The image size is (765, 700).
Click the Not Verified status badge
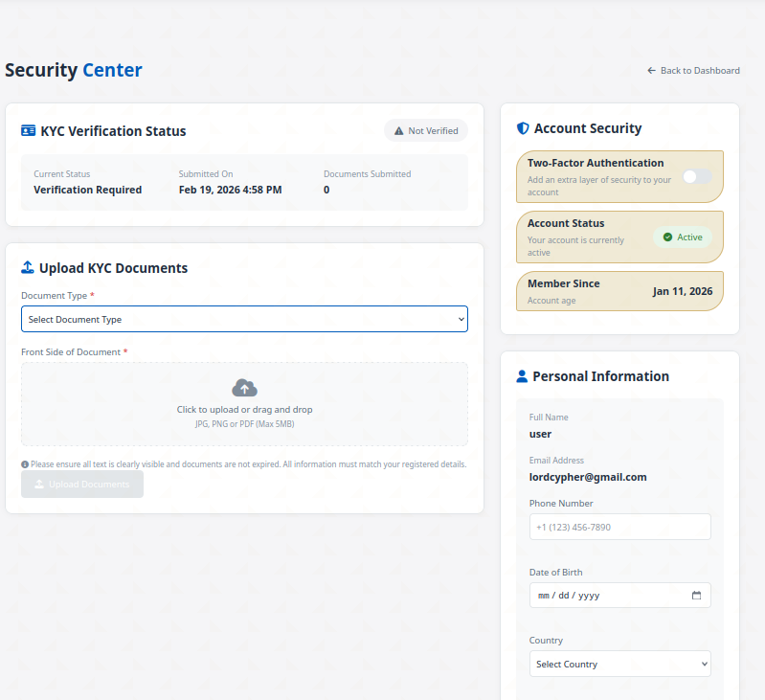[426, 131]
